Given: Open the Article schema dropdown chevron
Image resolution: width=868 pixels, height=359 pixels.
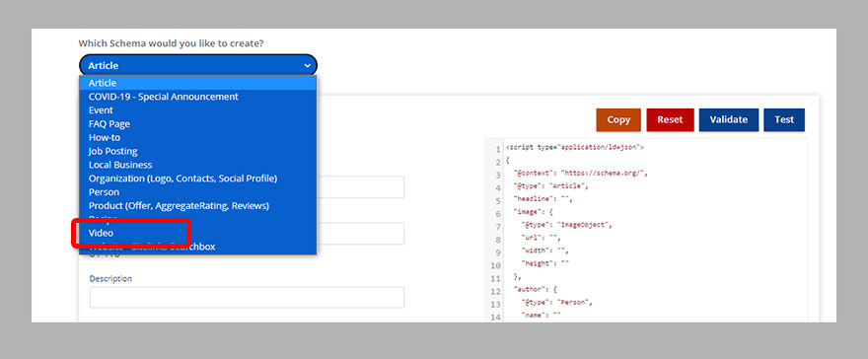Looking at the screenshot, I should click(307, 65).
